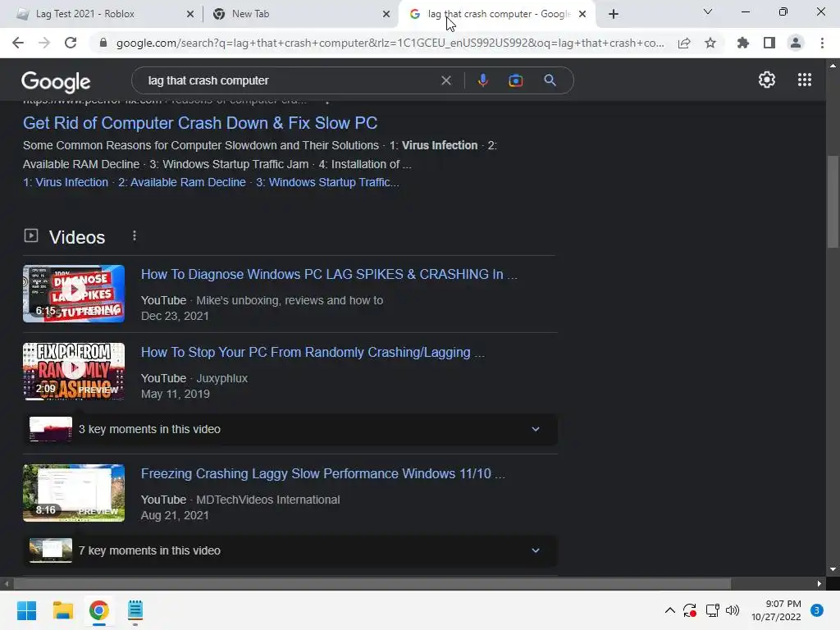Play the Fix PC From Randomly Crashing thumbnail
This screenshot has width=840, height=630.
[73, 372]
